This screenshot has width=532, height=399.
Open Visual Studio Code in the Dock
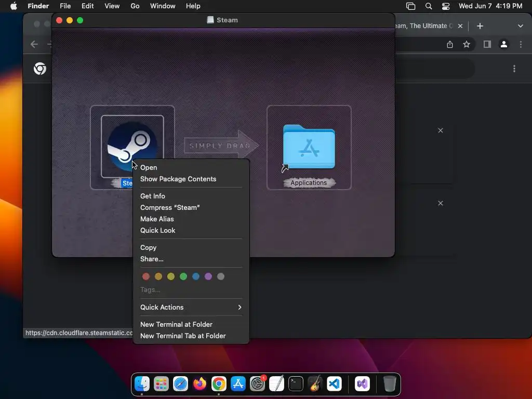pos(334,384)
